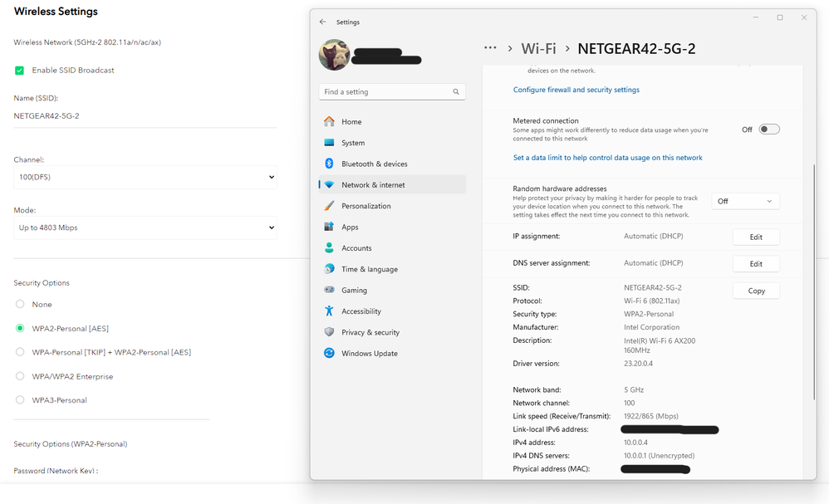Click NETGEAR42-5G-2 page title in Settings
The width and height of the screenshot is (829, 504).
pos(636,49)
